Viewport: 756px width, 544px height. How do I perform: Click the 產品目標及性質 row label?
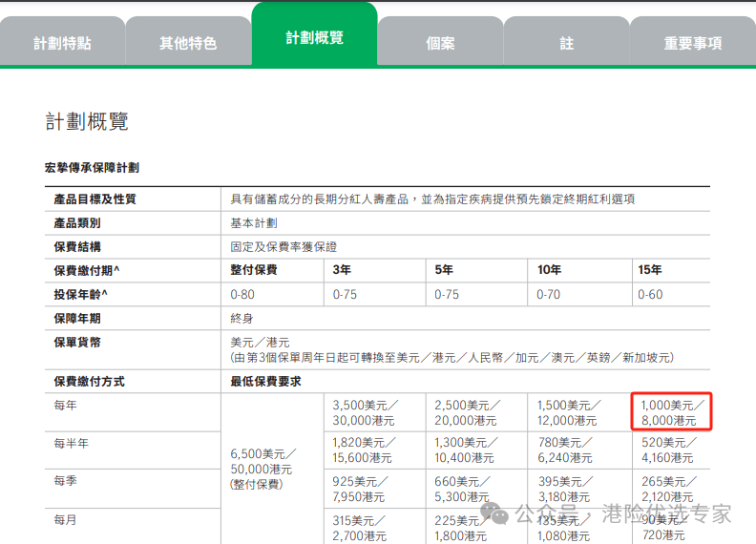click(x=95, y=199)
